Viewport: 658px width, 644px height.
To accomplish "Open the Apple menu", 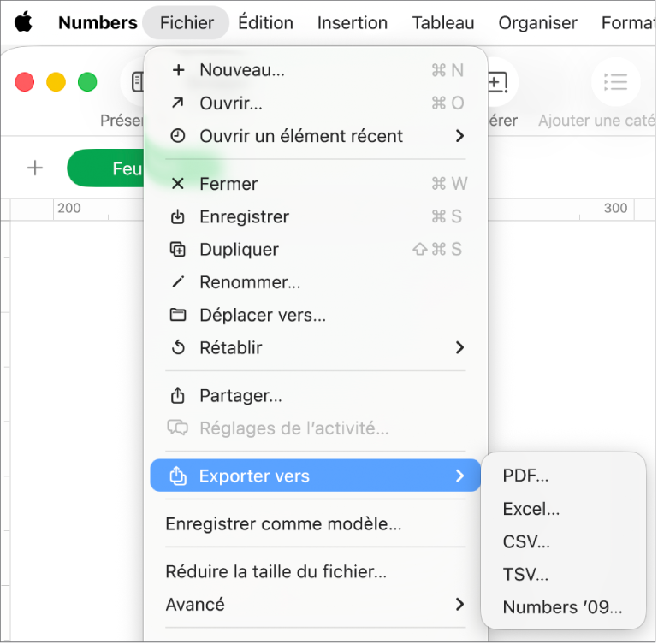I will 23,22.
